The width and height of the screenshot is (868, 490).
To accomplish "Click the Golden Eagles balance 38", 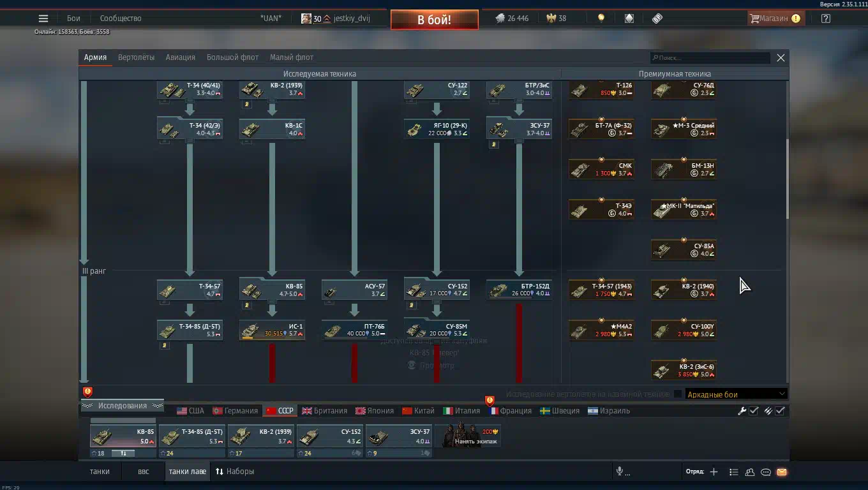I will pyautogui.click(x=557, y=19).
